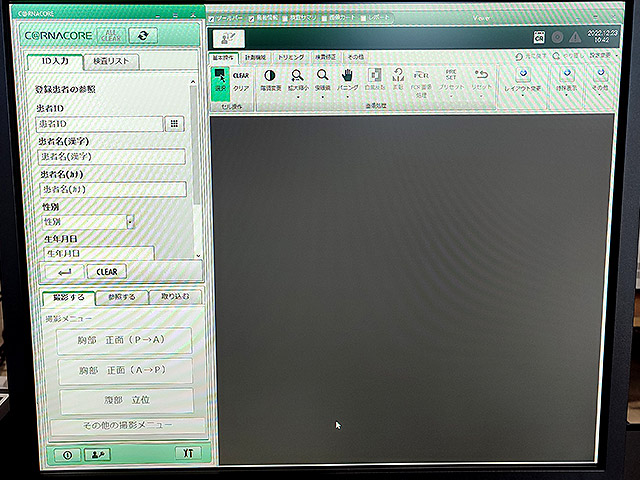640x480 pixels.
Task: Select the 基本操作 ribbon tab
Action: [223, 58]
